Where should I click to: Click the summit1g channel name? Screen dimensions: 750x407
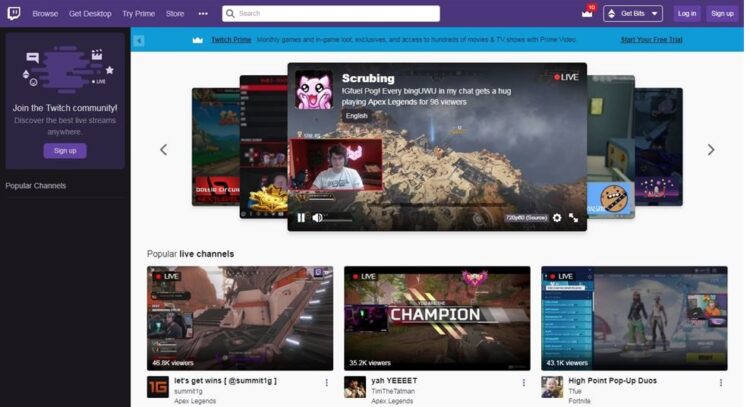click(x=188, y=391)
